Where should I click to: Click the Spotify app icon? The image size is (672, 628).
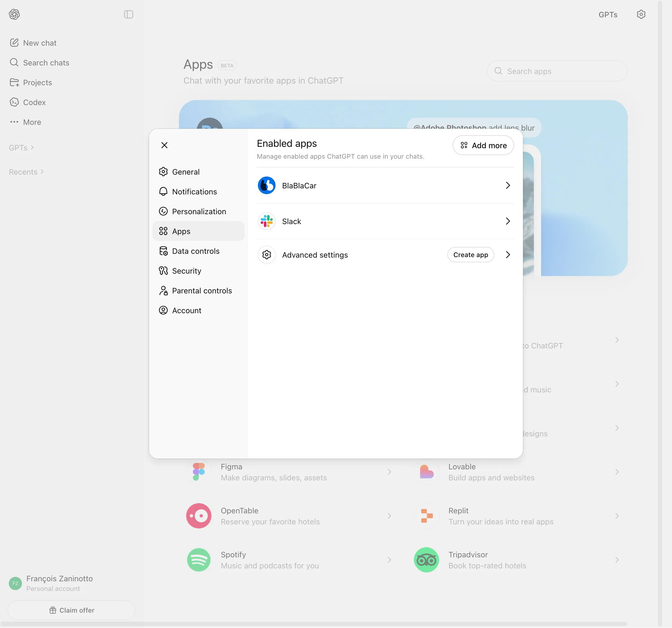199,560
